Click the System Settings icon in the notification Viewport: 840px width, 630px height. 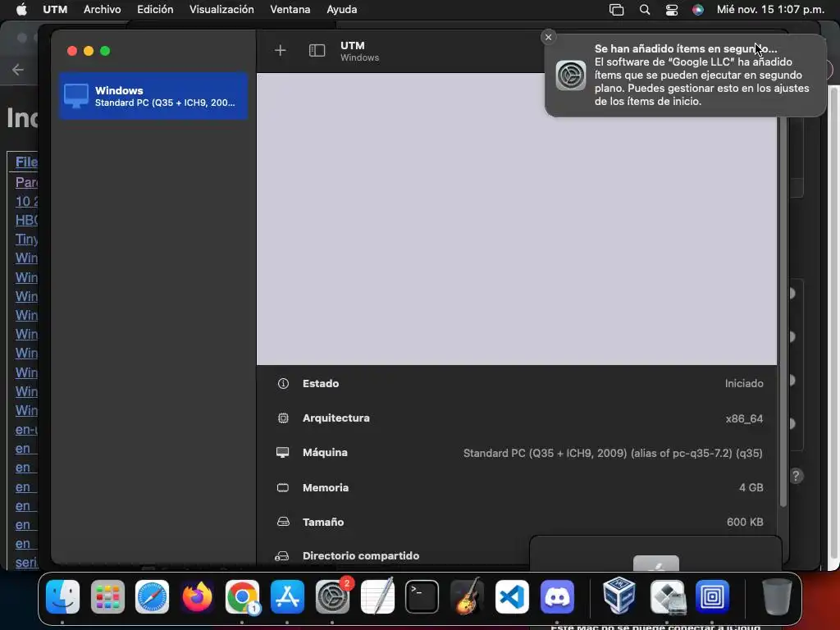(571, 75)
